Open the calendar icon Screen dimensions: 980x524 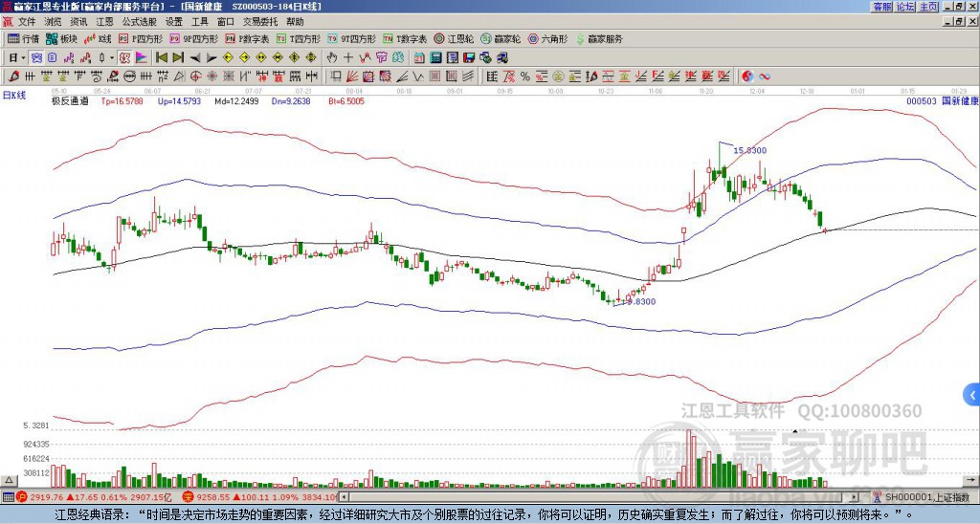[x=419, y=58]
